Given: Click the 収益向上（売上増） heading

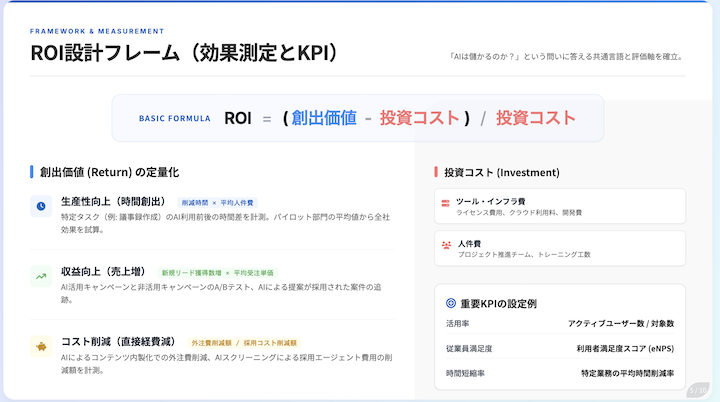Looking at the screenshot, I should coord(103,272).
